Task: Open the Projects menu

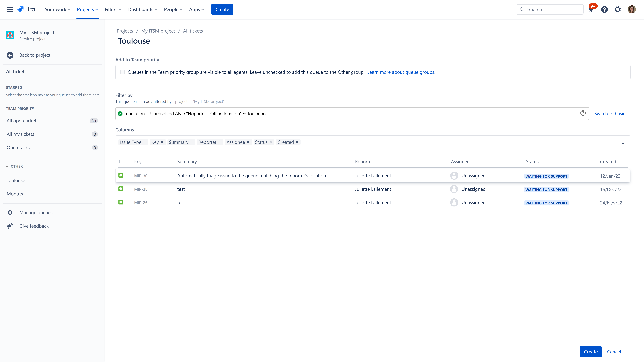Action: pos(87,9)
